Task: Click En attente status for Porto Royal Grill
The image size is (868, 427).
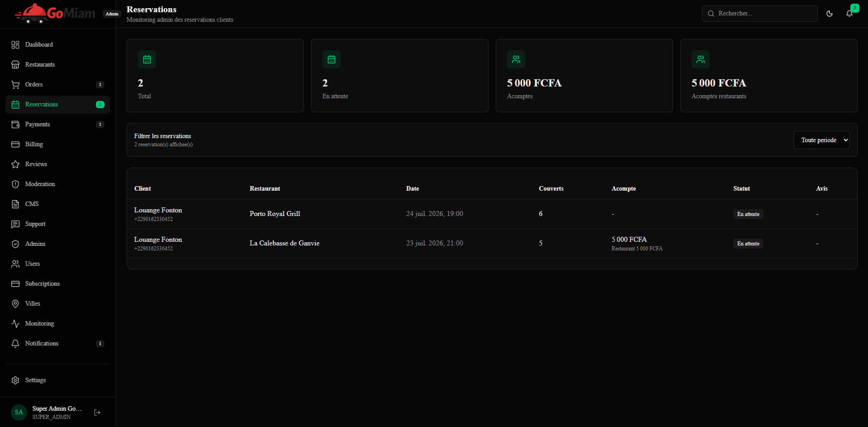Action: [748, 214]
